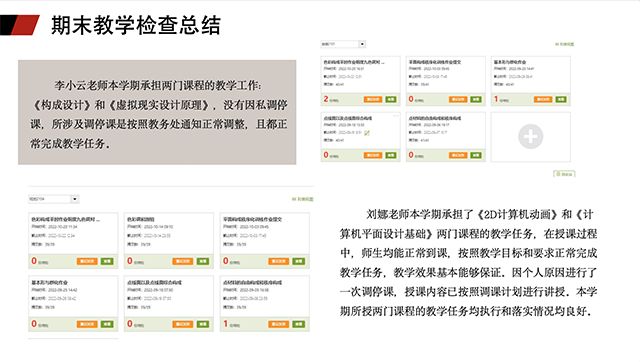Viewport: 640px width, 362px height.
Task: Click the text 《2D计算机动画》
Action: click(517, 214)
